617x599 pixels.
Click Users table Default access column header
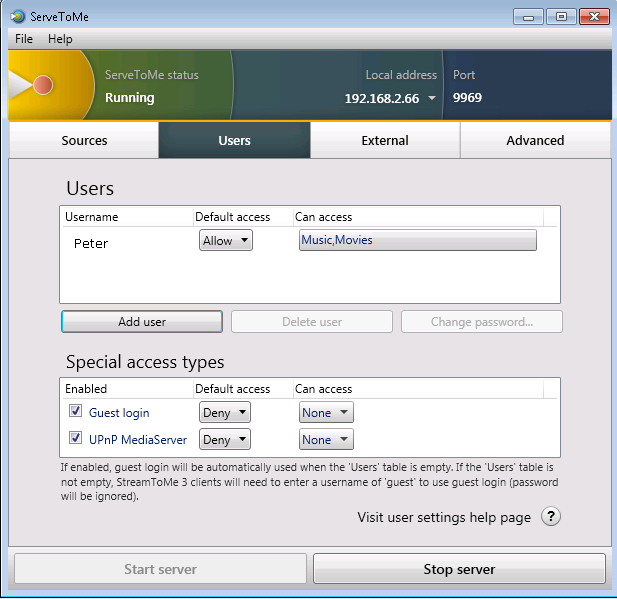pos(243,217)
